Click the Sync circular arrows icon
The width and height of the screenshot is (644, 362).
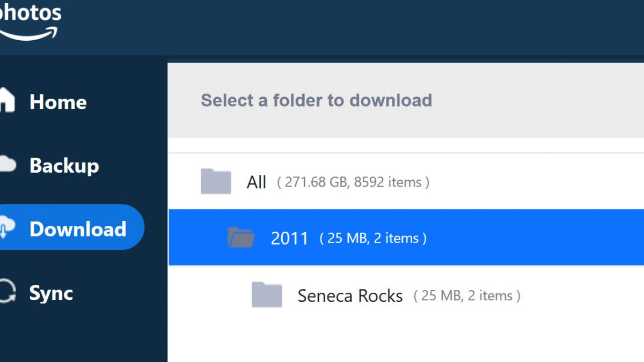click(6, 292)
